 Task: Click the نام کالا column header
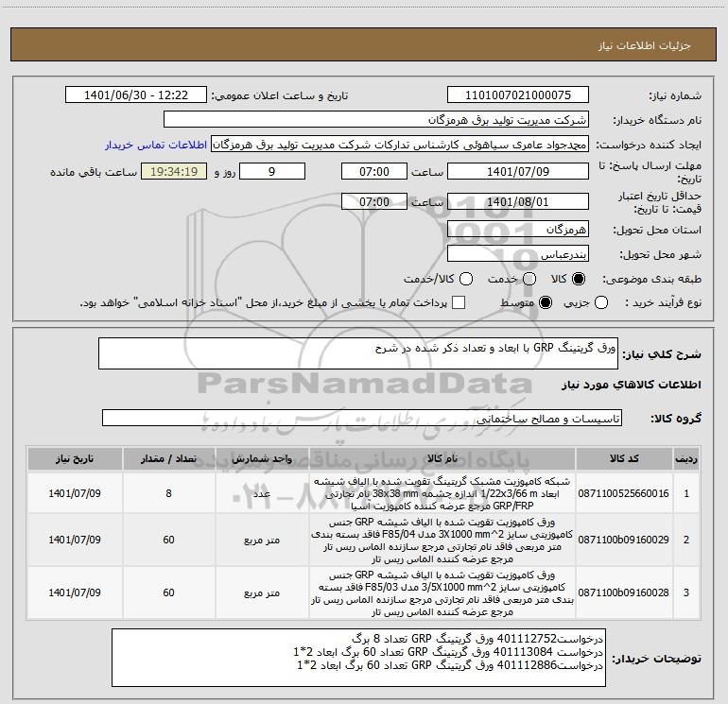442,458
